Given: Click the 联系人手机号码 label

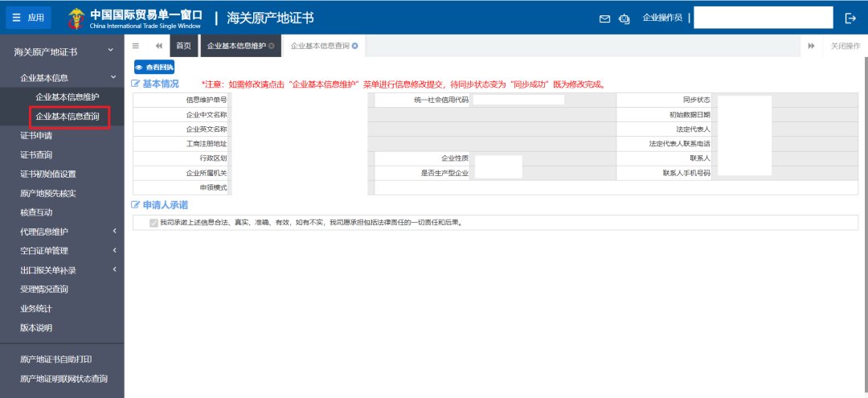Looking at the screenshot, I should pos(686,173).
